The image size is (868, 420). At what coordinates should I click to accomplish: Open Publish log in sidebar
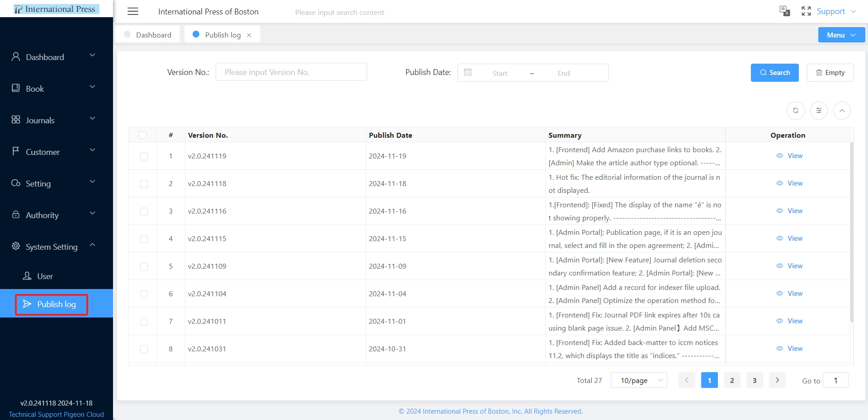[57, 304]
